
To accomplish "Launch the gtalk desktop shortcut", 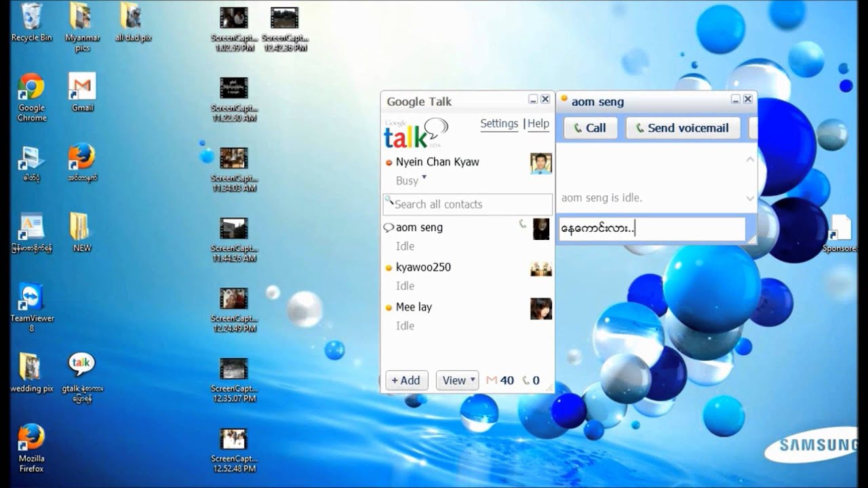I will (x=82, y=378).
